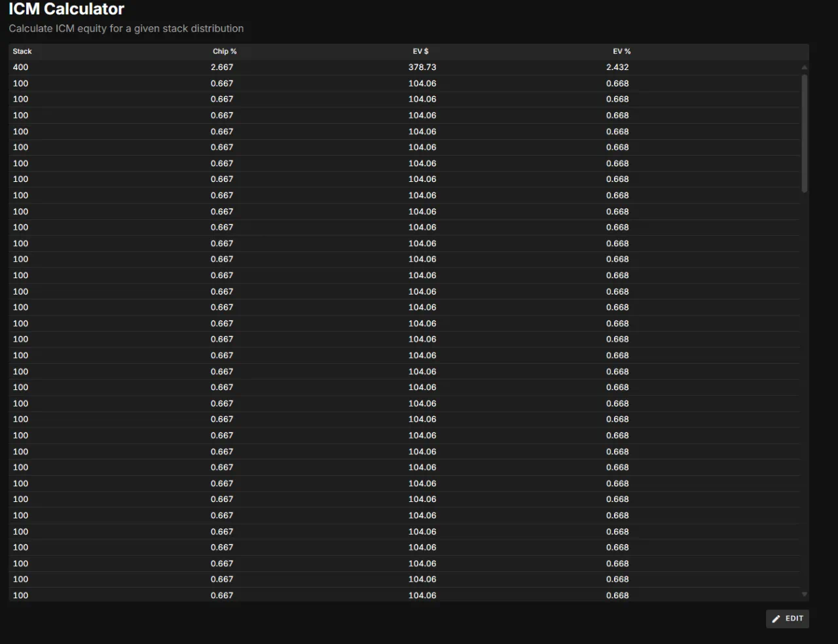Click the stack value 400
The width and height of the screenshot is (838, 644).
point(20,67)
